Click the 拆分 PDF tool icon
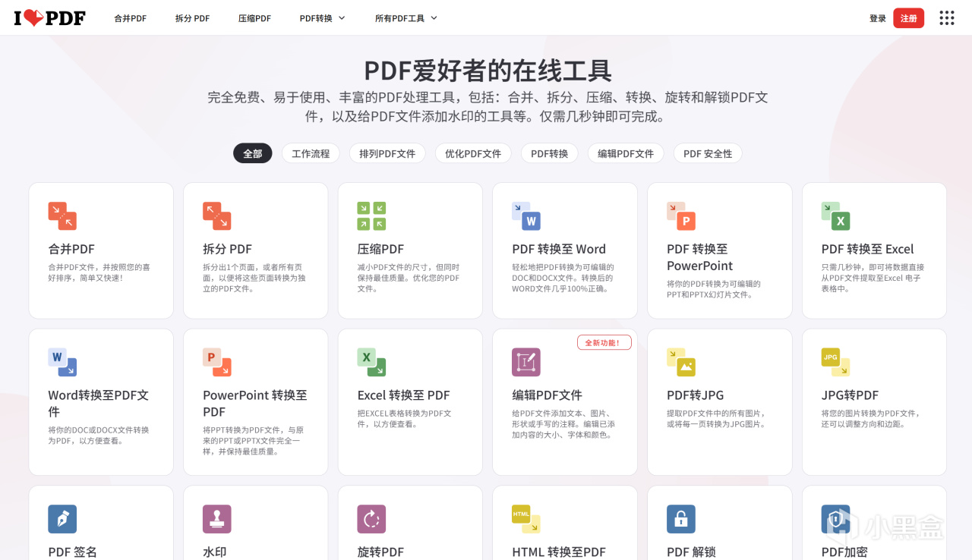The width and height of the screenshot is (972, 560). pos(216,216)
